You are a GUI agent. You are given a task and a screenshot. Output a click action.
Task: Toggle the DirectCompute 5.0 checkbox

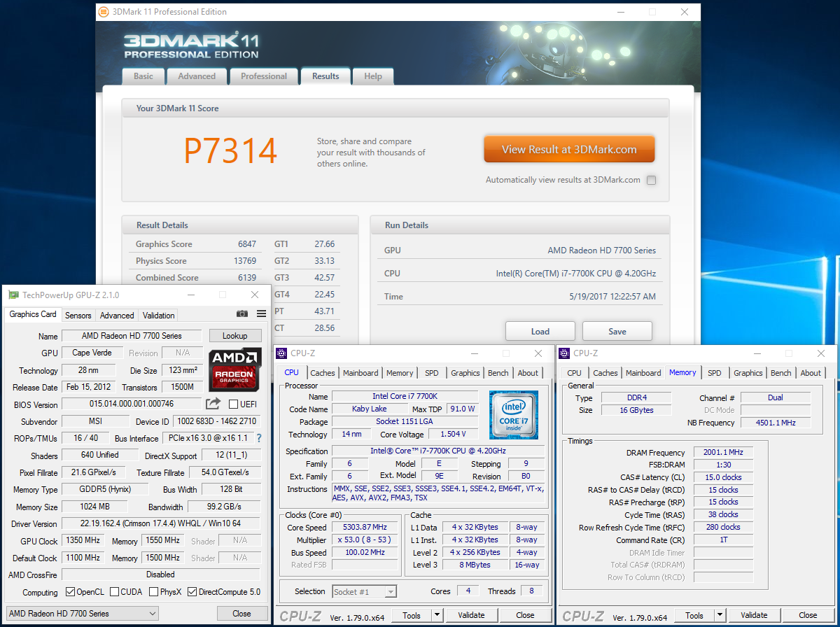point(192,592)
